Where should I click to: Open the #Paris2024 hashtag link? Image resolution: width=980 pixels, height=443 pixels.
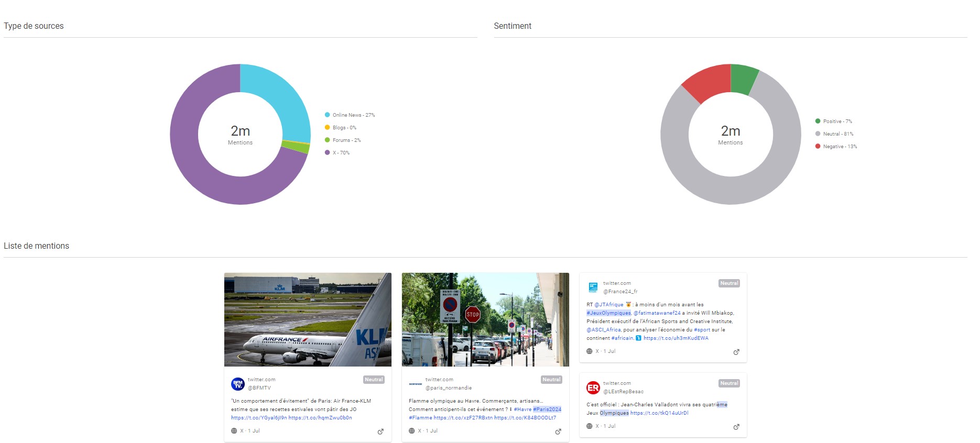coord(547,409)
